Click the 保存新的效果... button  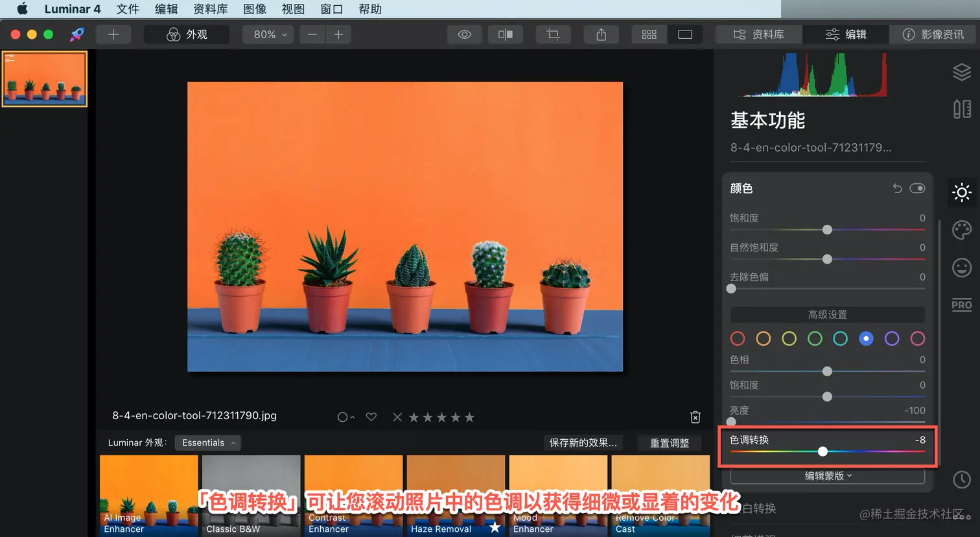(583, 442)
